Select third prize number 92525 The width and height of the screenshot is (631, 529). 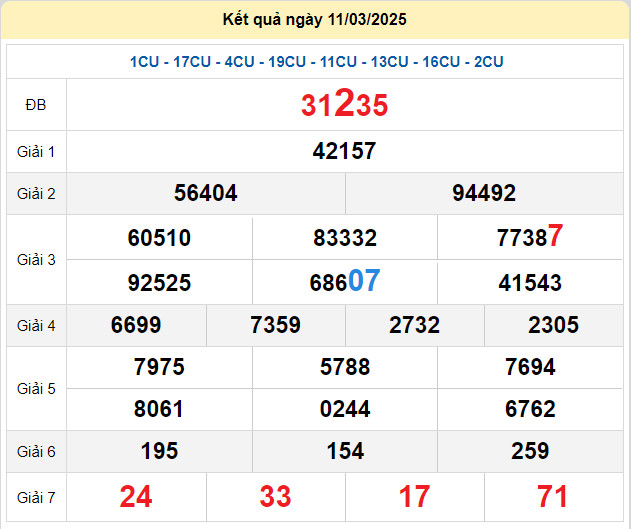(x=159, y=283)
